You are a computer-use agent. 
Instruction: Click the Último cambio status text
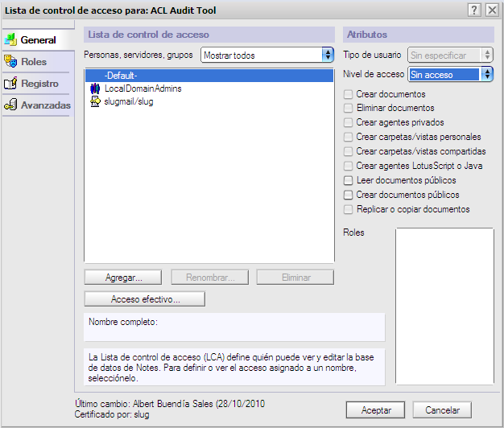pyautogui.click(x=170, y=404)
